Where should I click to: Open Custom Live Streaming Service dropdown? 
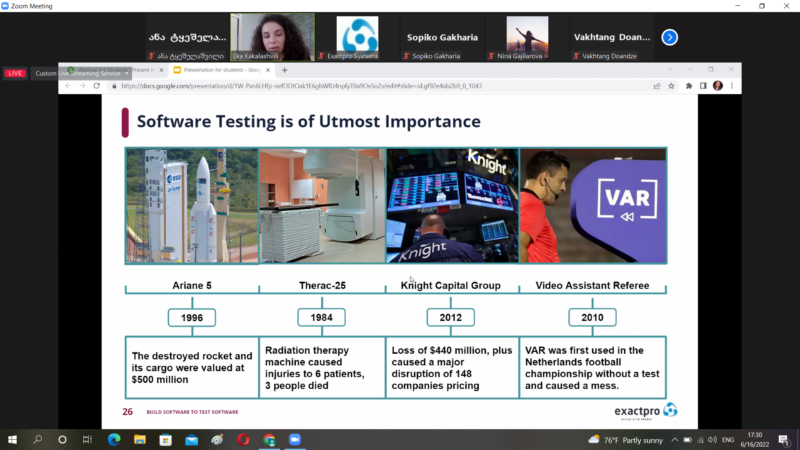pos(82,73)
